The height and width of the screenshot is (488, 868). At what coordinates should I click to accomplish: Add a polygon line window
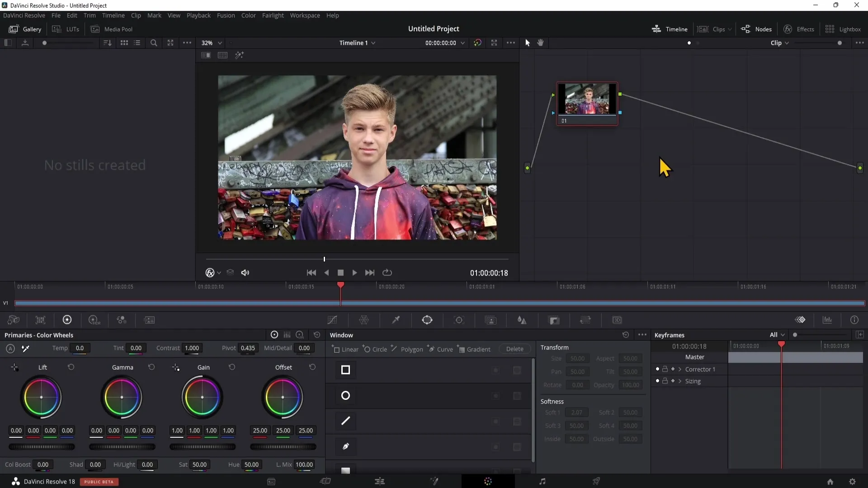click(345, 421)
